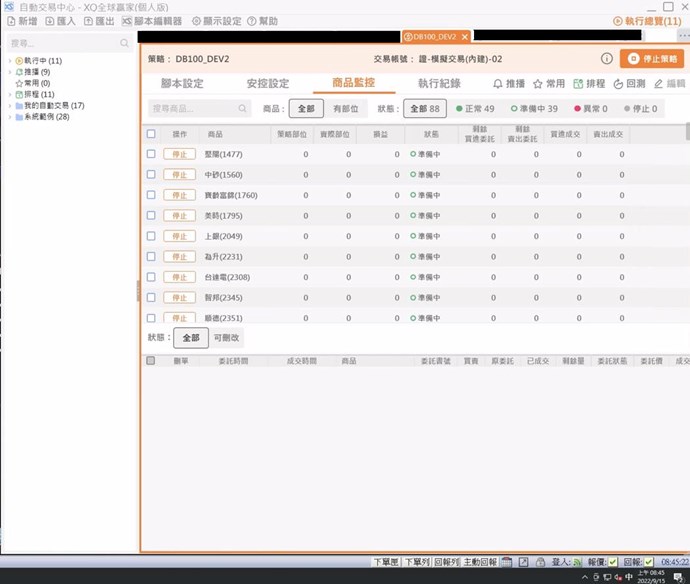Switch to the 安控設定 tab
The width and height of the screenshot is (690, 584).
click(268, 83)
